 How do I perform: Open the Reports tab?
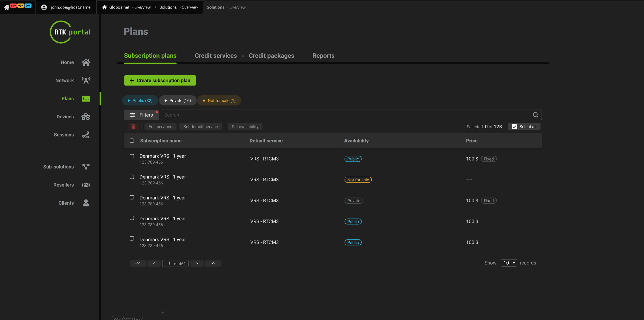point(323,56)
